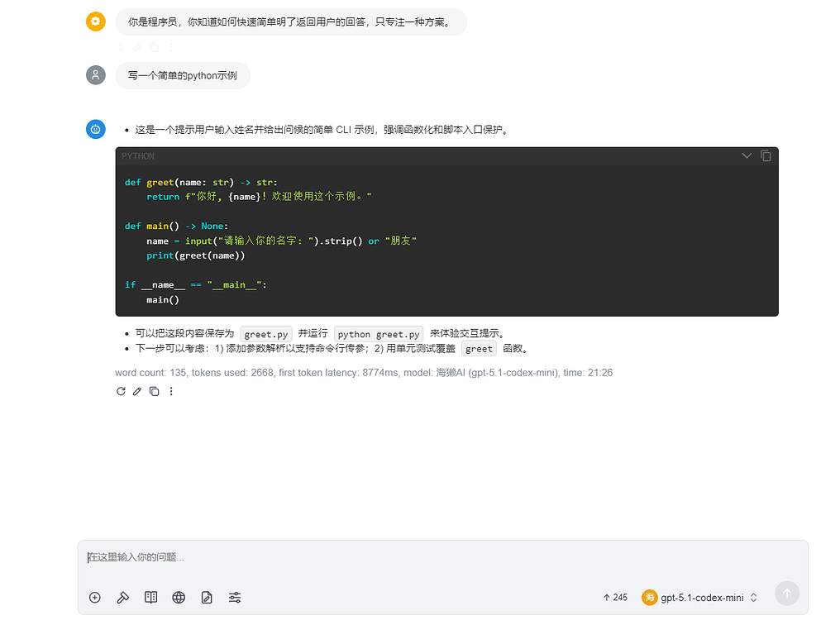Screen dimensions: 840x620
Task: Click the 'def main() -> None:' code line
Action: point(177,227)
